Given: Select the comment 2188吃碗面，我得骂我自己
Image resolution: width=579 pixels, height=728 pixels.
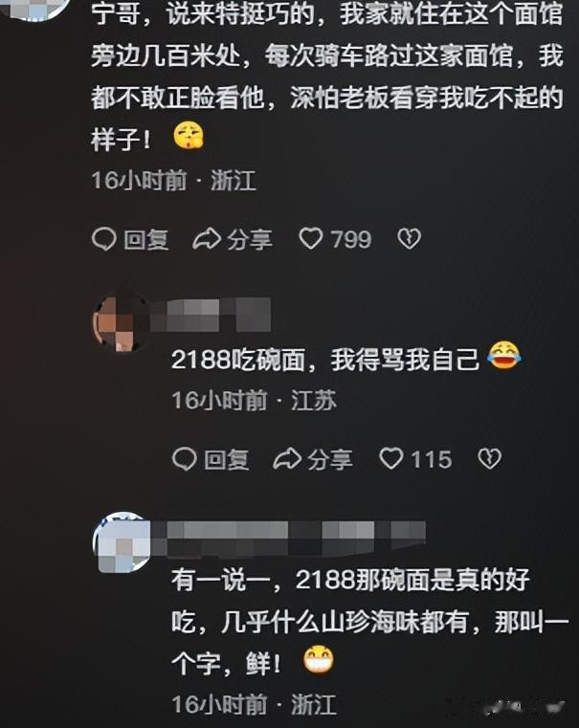Looking at the screenshot, I should 345,359.
